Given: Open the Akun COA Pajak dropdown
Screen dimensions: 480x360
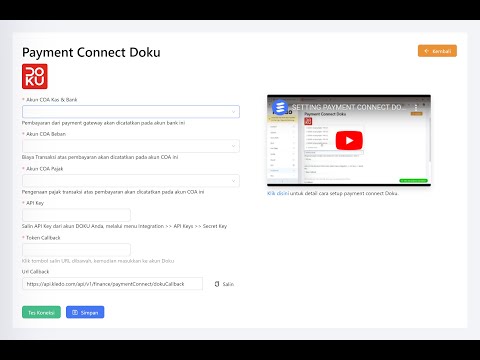Looking at the screenshot, I should [x=131, y=181].
